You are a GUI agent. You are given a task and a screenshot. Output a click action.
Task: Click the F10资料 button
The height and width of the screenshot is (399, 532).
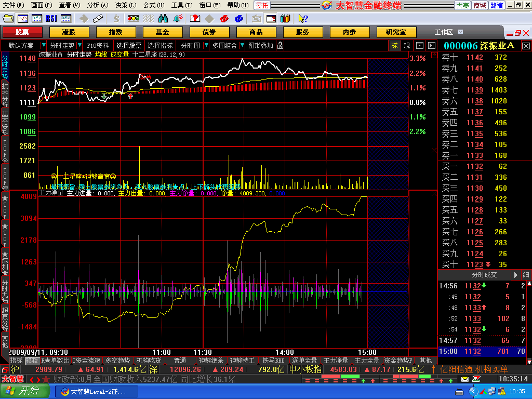point(98,46)
